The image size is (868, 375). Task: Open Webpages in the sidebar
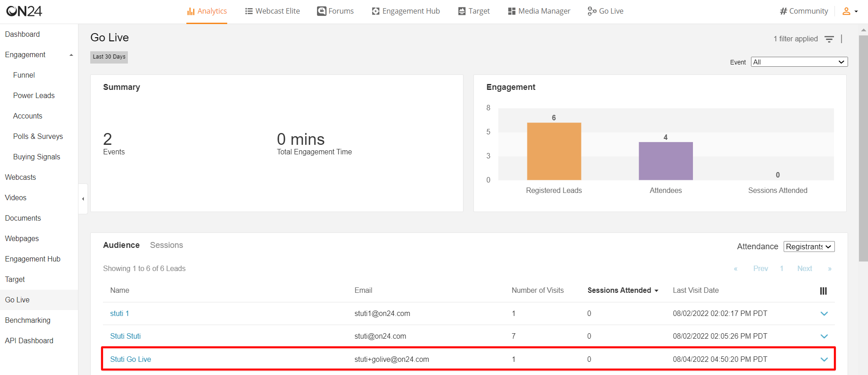point(22,238)
